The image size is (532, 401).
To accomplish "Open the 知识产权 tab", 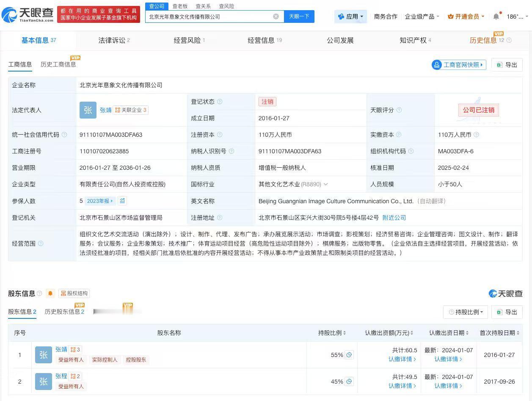I will click(x=415, y=40).
